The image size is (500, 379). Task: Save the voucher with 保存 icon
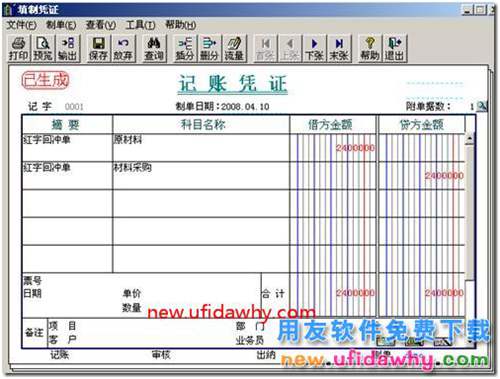pos(99,49)
